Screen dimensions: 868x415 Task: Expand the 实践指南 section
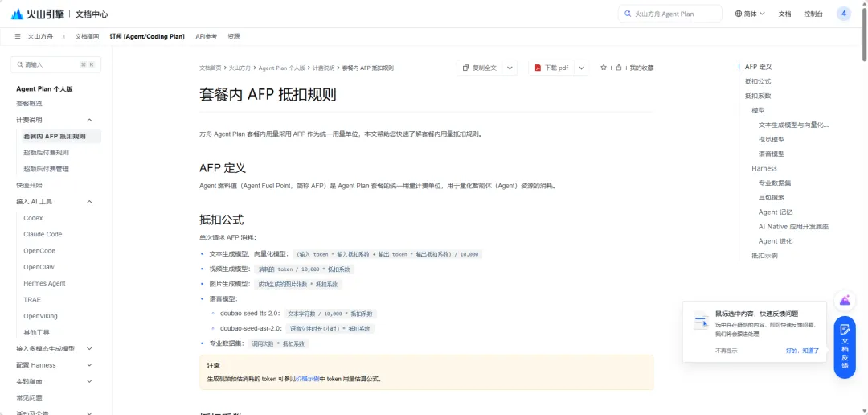click(90, 381)
